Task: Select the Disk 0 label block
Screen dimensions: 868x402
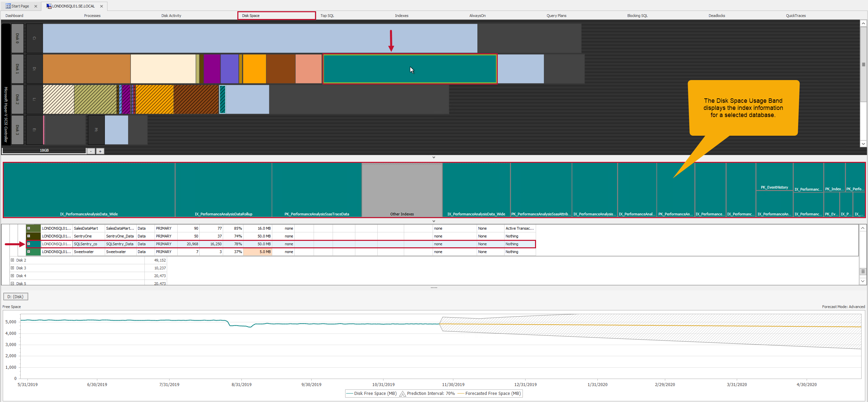Action: (18, 38)
